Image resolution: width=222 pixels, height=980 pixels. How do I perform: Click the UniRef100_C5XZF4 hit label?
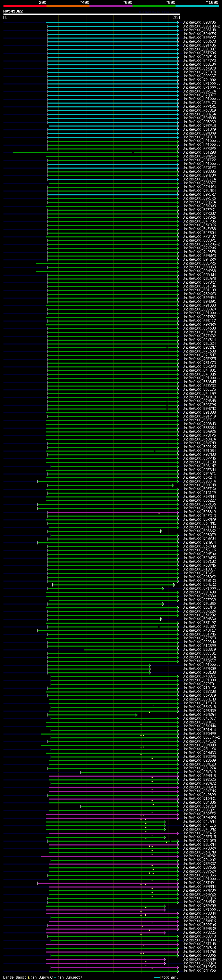click(199, 477)
